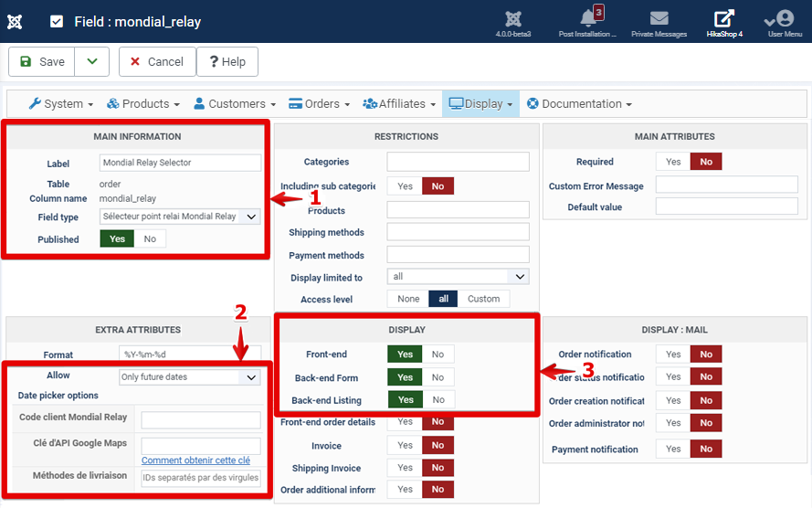The height and width of the screenshot is (508, 812).
Task: Click the Méthodes de livraison field
Action: click(201, 478)
